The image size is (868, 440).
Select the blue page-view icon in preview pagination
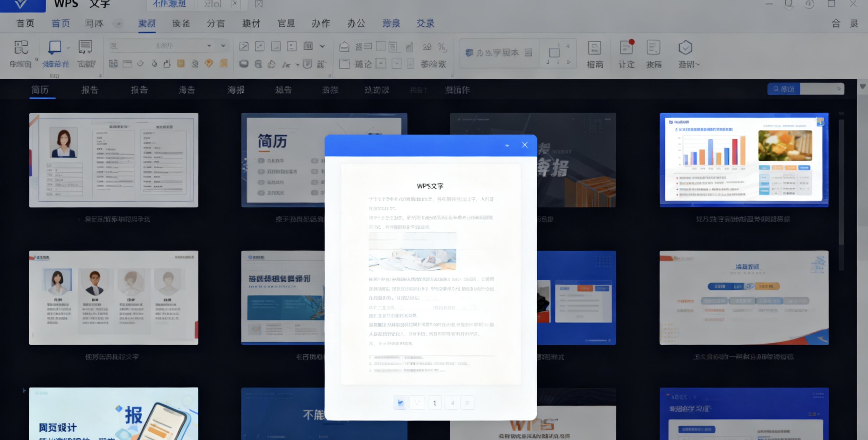(401, 402)
